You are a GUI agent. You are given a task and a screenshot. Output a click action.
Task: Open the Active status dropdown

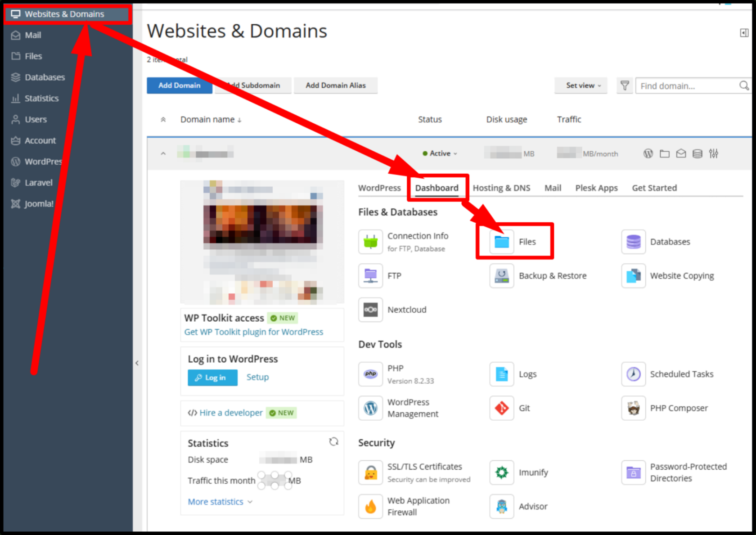coord(440,153)
